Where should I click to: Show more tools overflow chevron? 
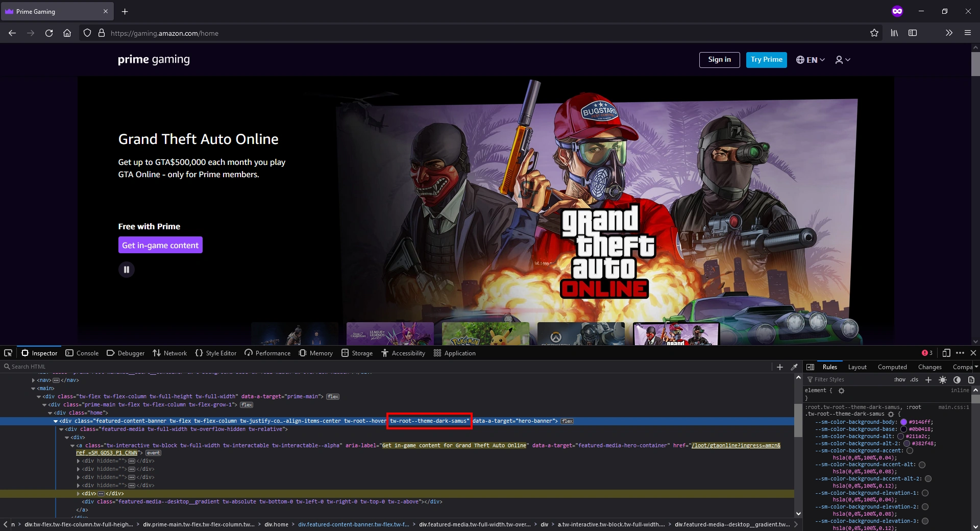pyautogui.click(x=949, y=33)
